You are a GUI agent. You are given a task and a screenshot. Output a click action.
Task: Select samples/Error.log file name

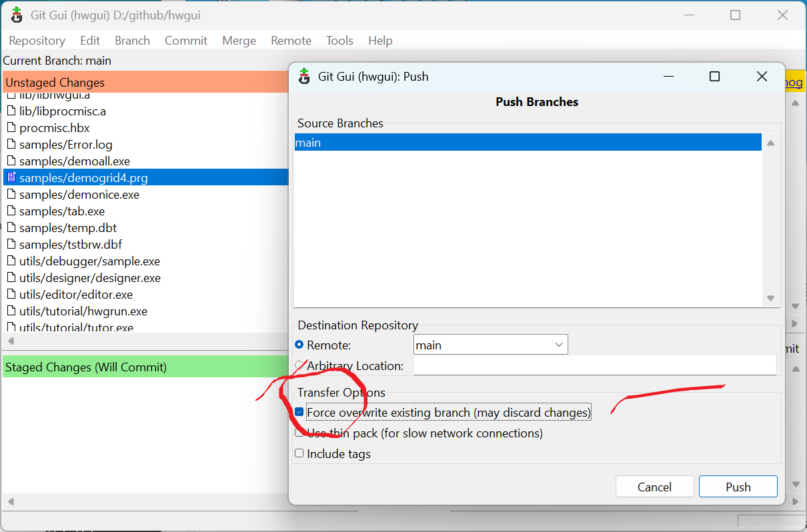coord(66,144)
